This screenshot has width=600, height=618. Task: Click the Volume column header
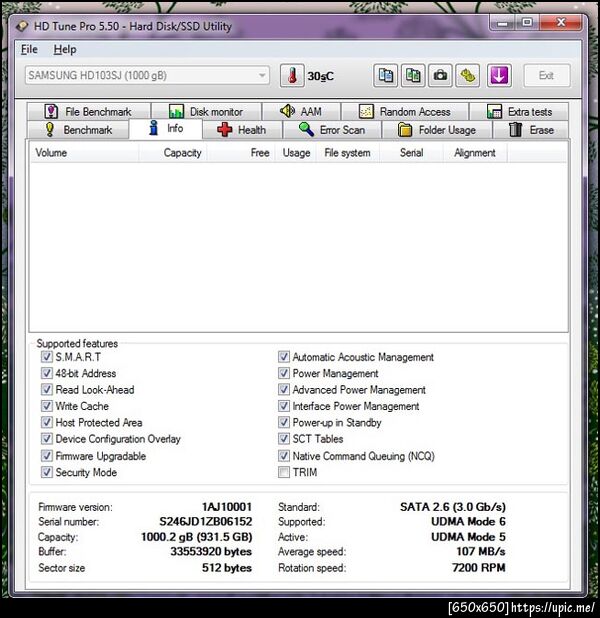point(85,153)
